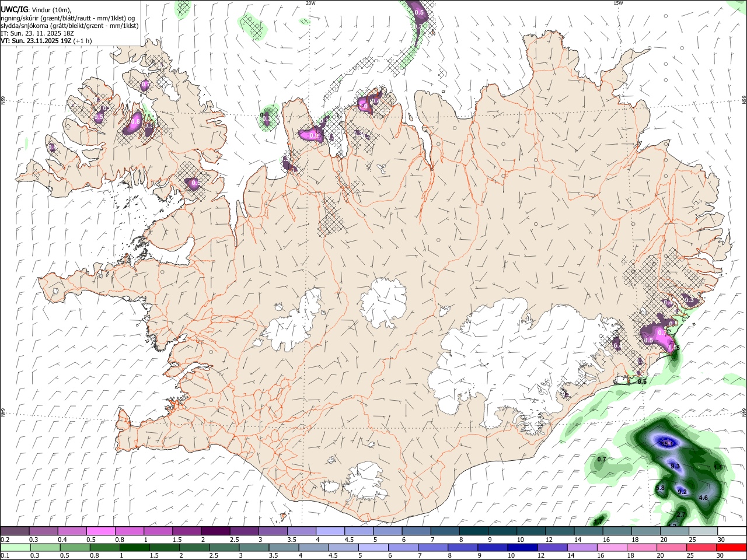Click the 4.6 precipitation value offshore
The image size is (747, 560).
(703, 498)
